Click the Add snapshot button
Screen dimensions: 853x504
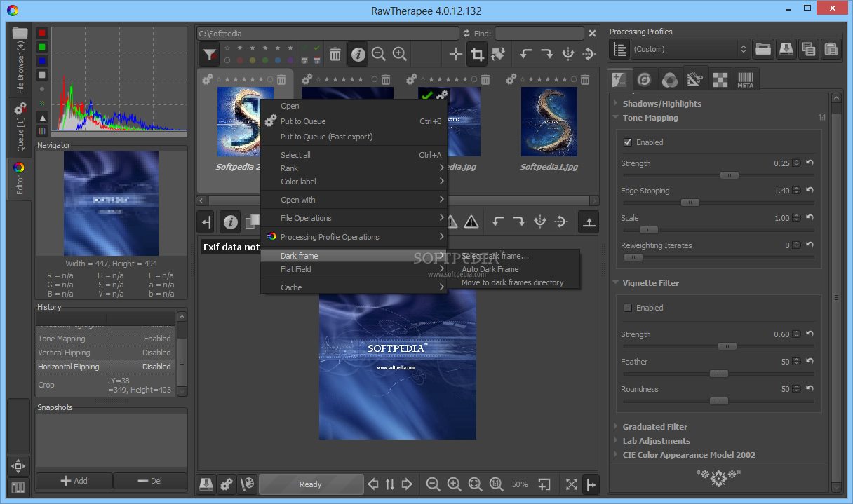click(74, 481)
